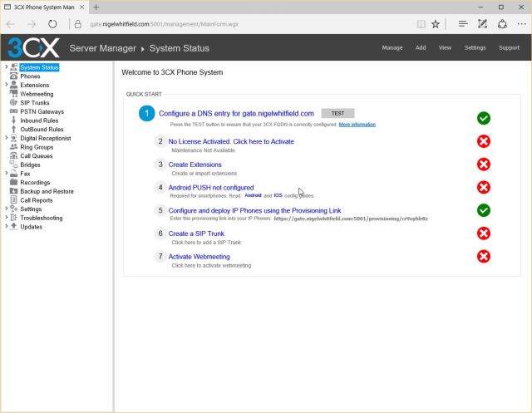Open Recordings folder in sidebar
This screenshot has width=532, height=413.
pos(35,182)
